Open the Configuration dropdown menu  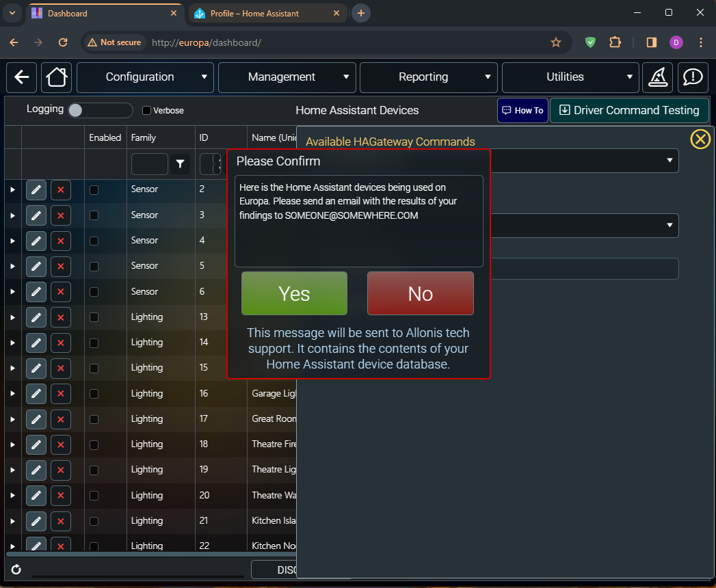click(x=145, y=77)
